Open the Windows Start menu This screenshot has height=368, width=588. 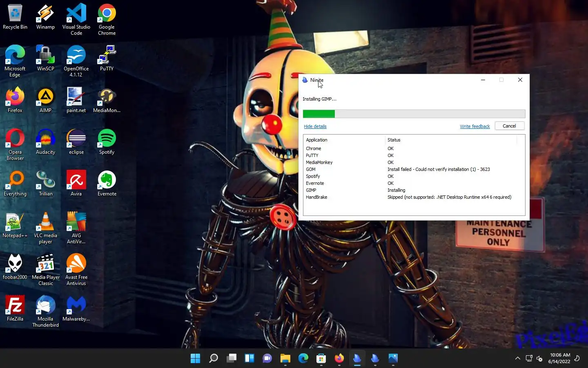195,359
